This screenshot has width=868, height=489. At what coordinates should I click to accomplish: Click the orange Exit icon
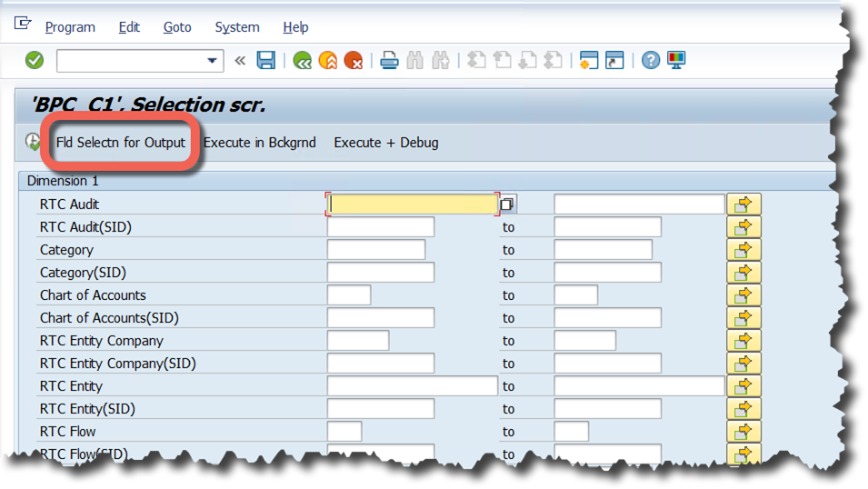(327, 61)
